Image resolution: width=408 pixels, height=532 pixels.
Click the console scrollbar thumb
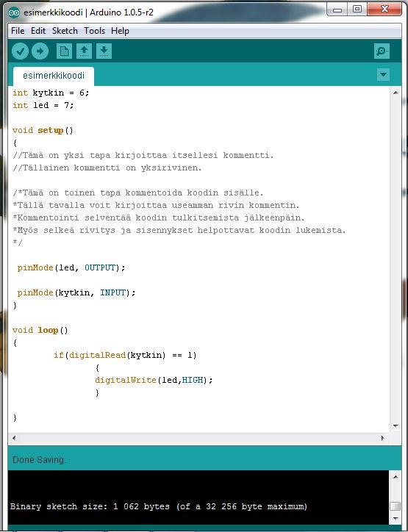coord(396,506)
